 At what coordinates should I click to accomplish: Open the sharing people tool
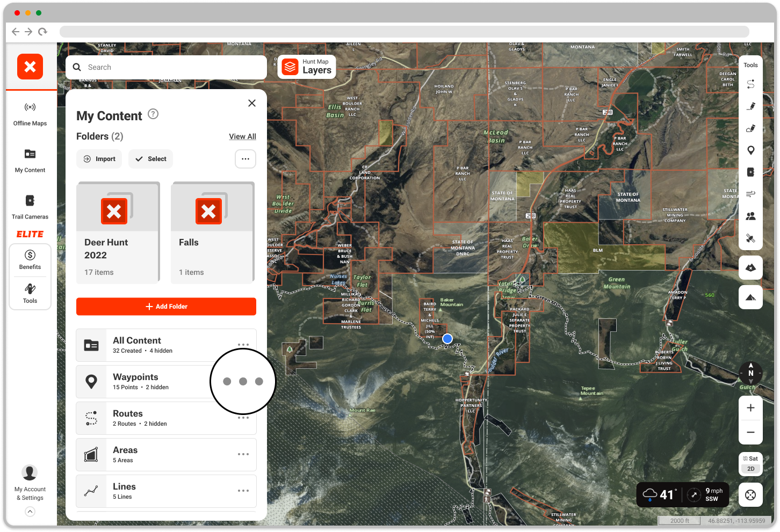(x=750, y=216)
